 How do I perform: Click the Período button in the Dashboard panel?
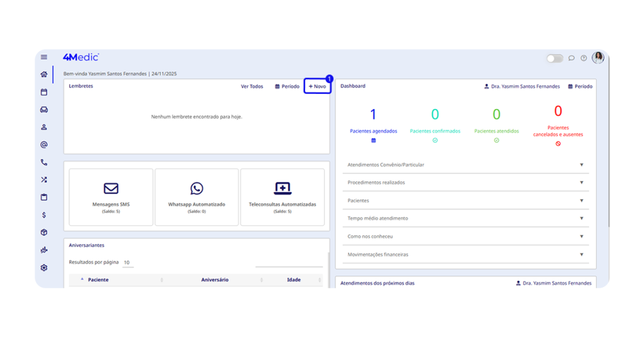point(580,86)
